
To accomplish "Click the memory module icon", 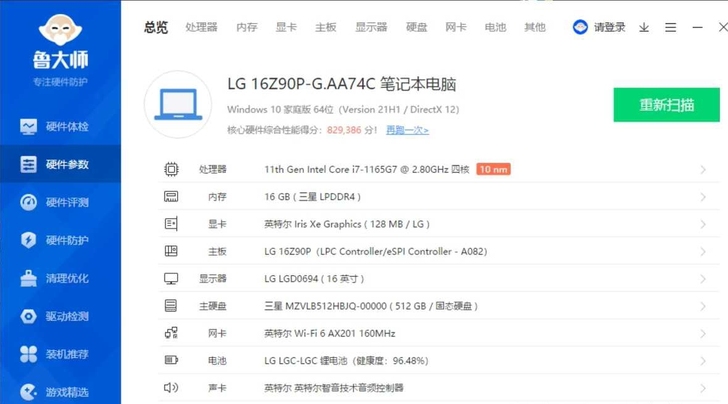I will 171,196.
